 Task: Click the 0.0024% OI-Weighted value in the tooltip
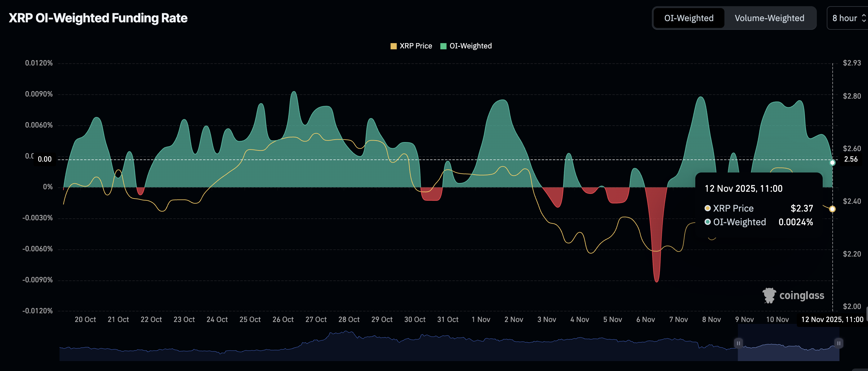pyautogui.click(x=796, y=222)
